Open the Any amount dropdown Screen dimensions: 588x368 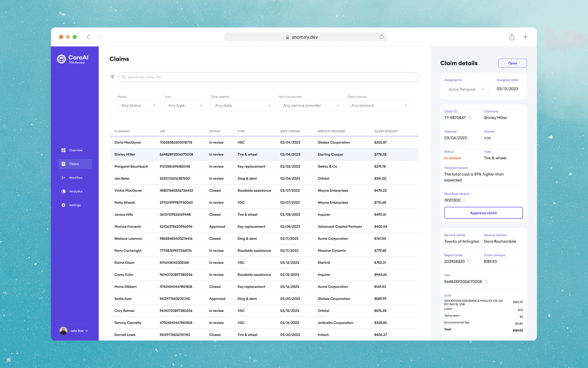pos(379,105)
